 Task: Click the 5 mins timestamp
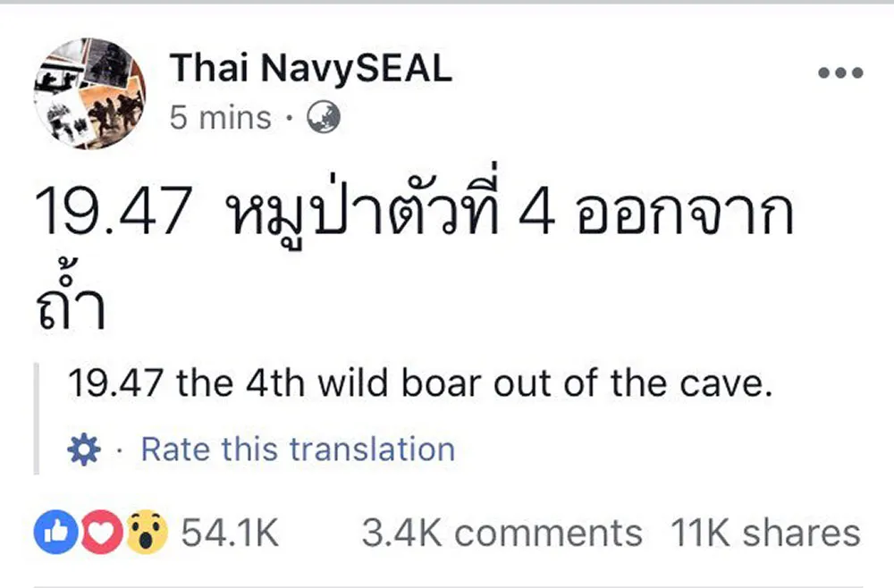(x=220, y=116)
